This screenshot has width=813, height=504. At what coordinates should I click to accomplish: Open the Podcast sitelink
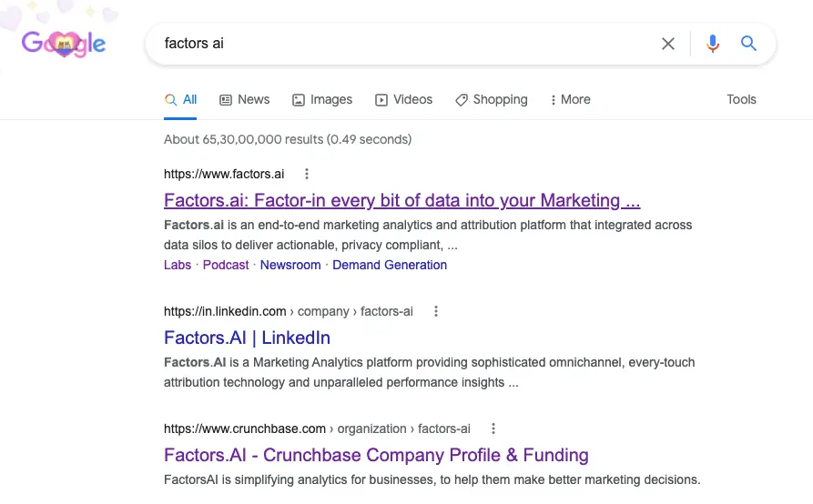click(226, 265)
